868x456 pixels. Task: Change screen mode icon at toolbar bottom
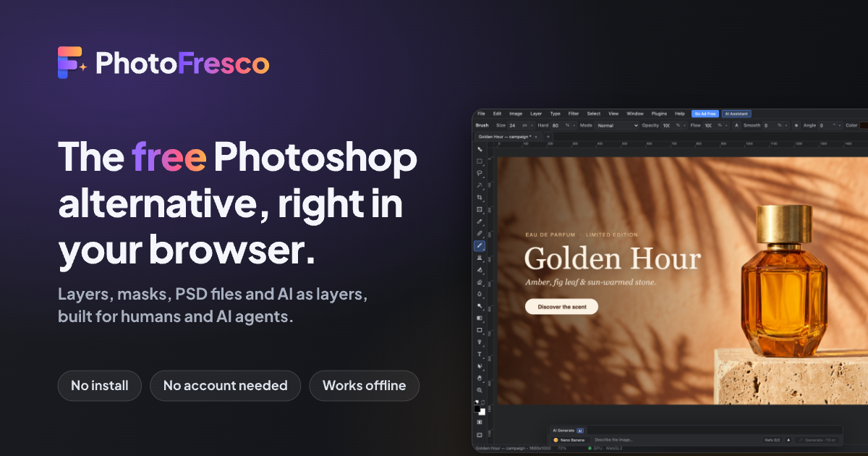[x=480, y=434]
